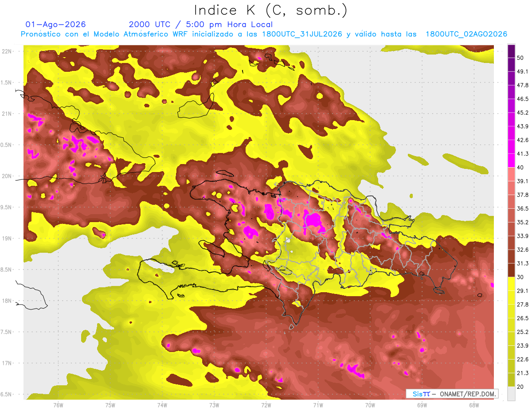Click the 1800UTC_02AGO2026 valid-until text
Viewport: 532px width, 411px height.
pos(466,34)
